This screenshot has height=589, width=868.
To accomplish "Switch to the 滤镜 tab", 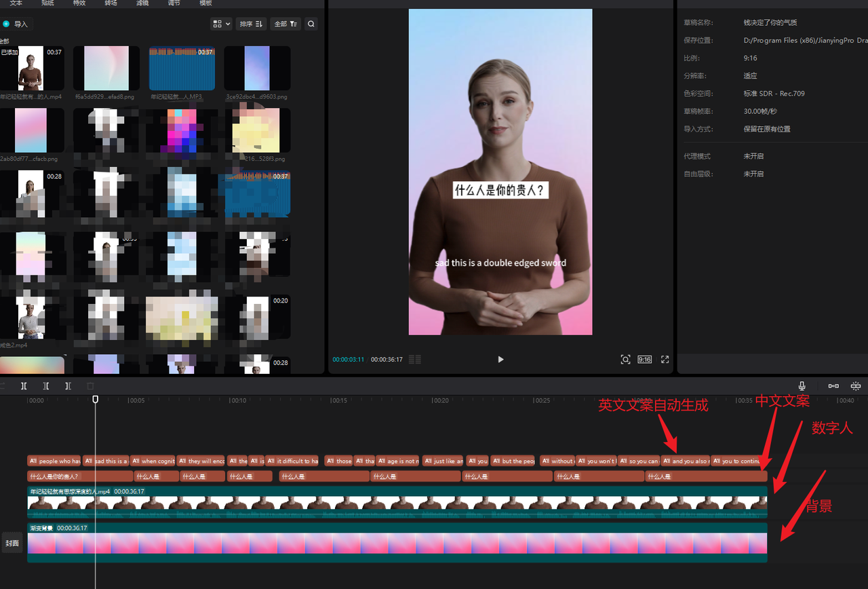I will click(142, 3).
